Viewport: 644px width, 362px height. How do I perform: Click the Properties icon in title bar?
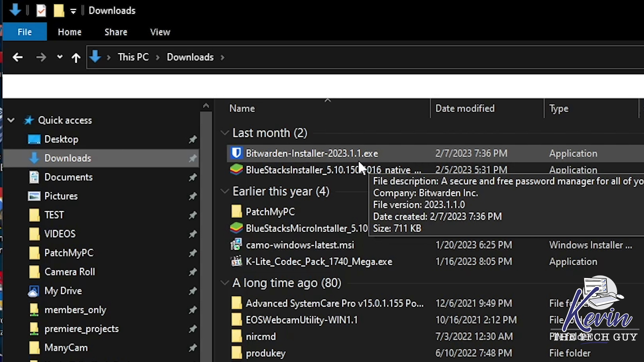(x=41, y=11)
